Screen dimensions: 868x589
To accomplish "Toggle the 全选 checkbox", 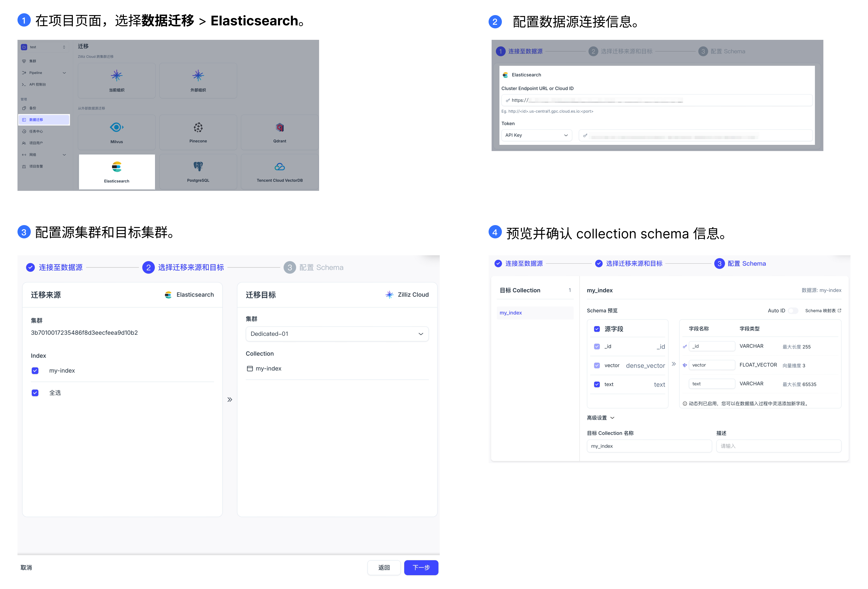I will (35, 393).
